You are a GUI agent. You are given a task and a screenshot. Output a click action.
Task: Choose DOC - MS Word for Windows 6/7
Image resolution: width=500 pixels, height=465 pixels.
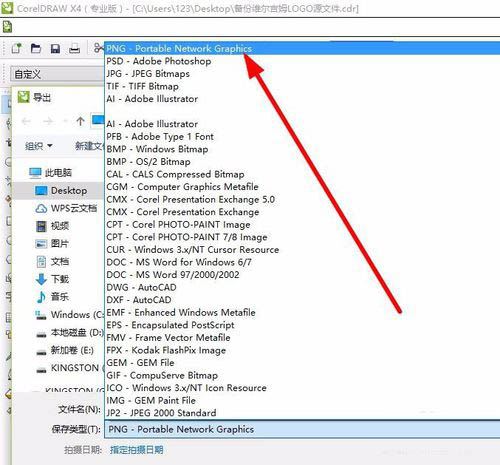click(x=179, y=262)
